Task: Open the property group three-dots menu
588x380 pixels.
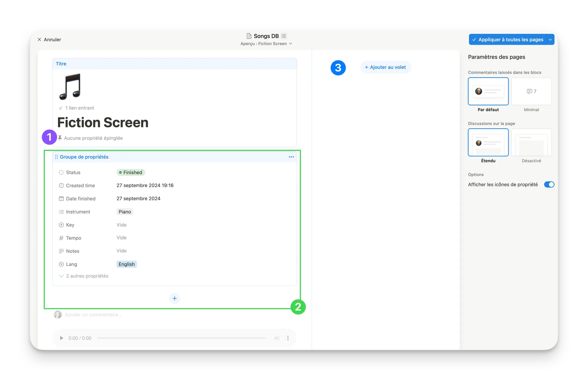Action: point(291,157)
